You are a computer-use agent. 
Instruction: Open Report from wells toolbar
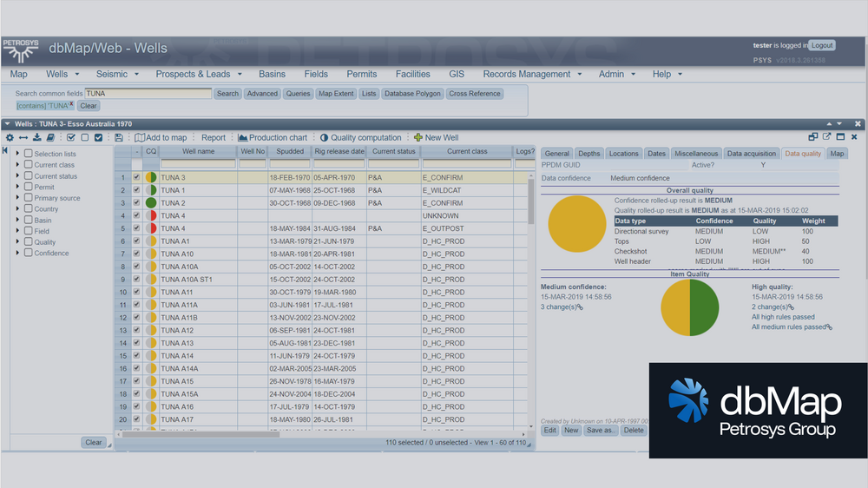pos(214,137)
